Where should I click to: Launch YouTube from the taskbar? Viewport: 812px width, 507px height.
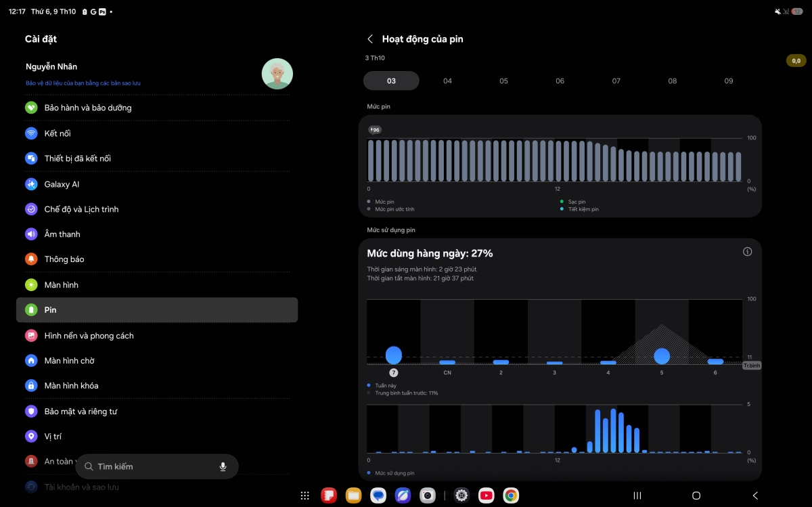(x=486, y=495)
